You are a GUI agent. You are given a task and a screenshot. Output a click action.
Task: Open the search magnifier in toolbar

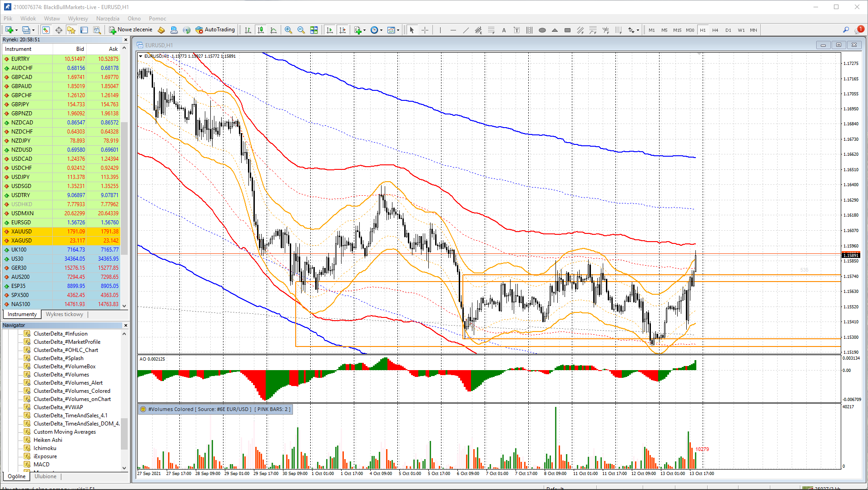click(x=846, y=30)
